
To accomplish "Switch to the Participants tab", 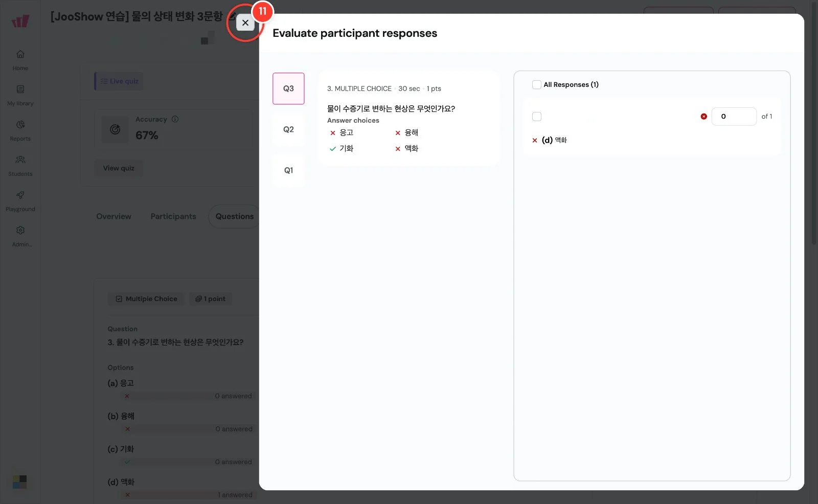I will point(173,216).
